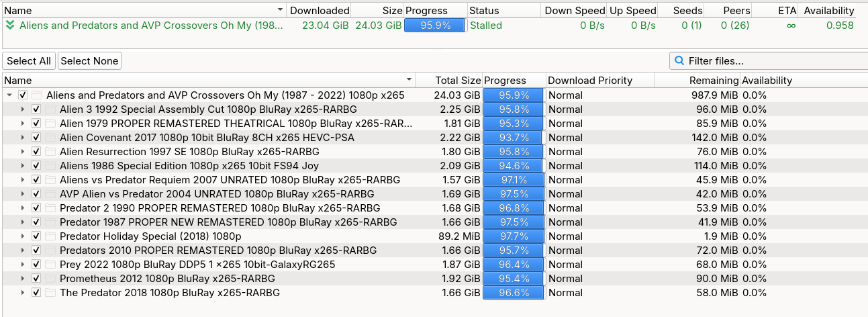Click the folder icon beside Prometheus 2012
Image resolution: width=868 pixels, height=317 pixels.
click(x=50, y=279)
